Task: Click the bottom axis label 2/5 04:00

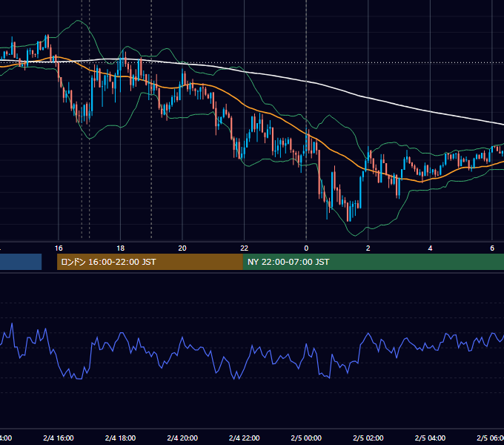Action: [x=430, y=438]
